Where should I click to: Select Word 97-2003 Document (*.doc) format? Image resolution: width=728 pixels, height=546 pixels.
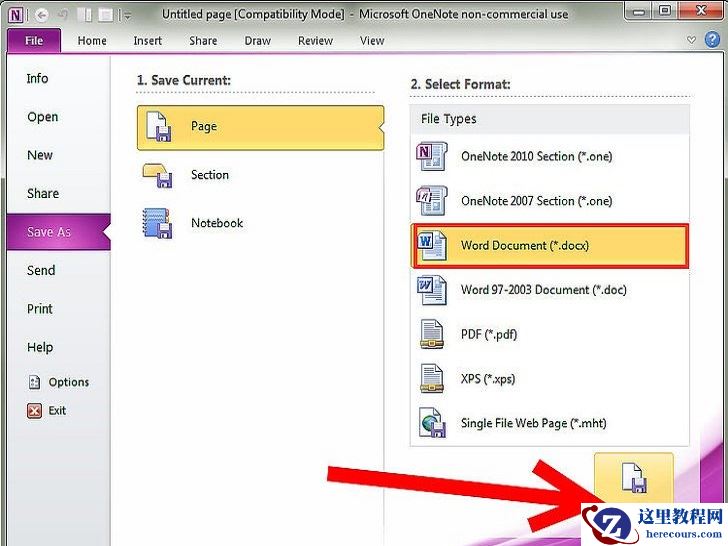(x=550, y=290)
